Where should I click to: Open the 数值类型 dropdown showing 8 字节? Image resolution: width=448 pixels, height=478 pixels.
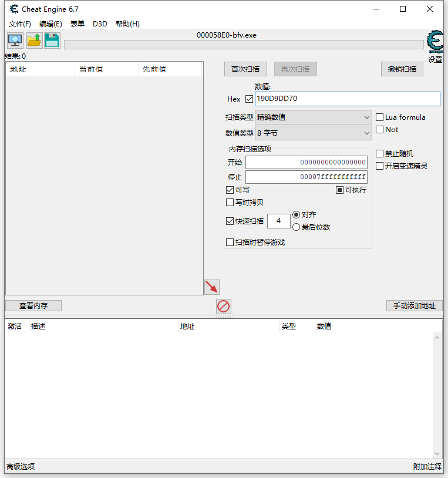tap(314, 133)
